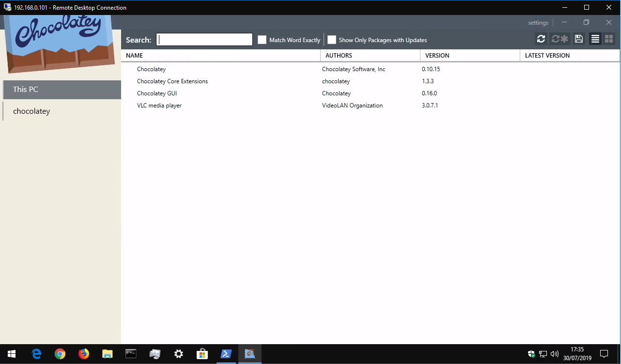Refresh the package list with the refresh icon
The height and width of the screenshot is (364, 621).
coord(541,39)
